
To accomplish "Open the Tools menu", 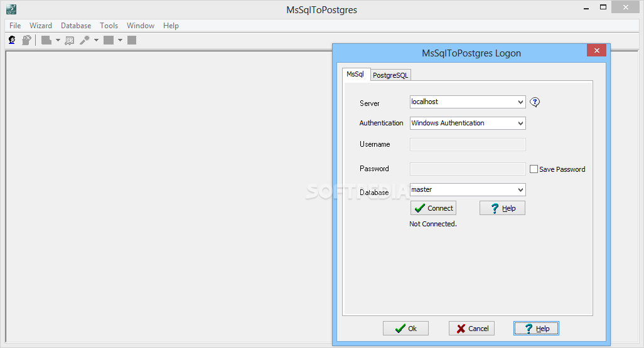I will 109,26.
